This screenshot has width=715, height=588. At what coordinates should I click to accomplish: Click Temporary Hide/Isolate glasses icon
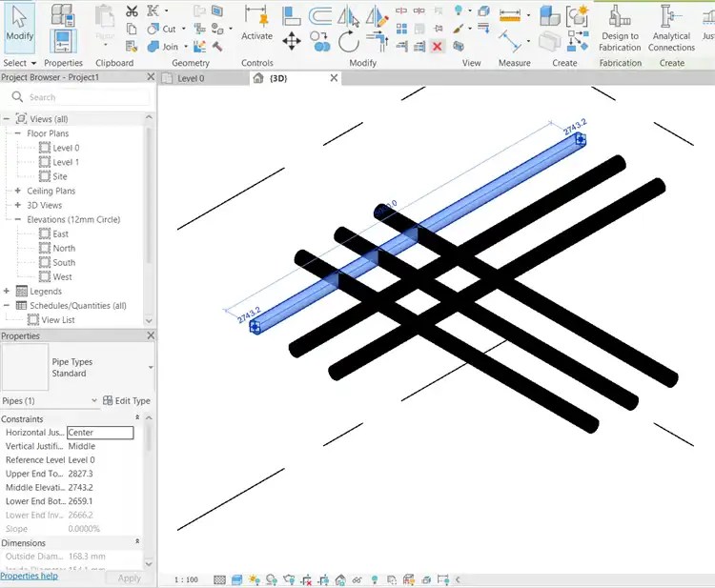pyautogui.click(x=357, y=579)
